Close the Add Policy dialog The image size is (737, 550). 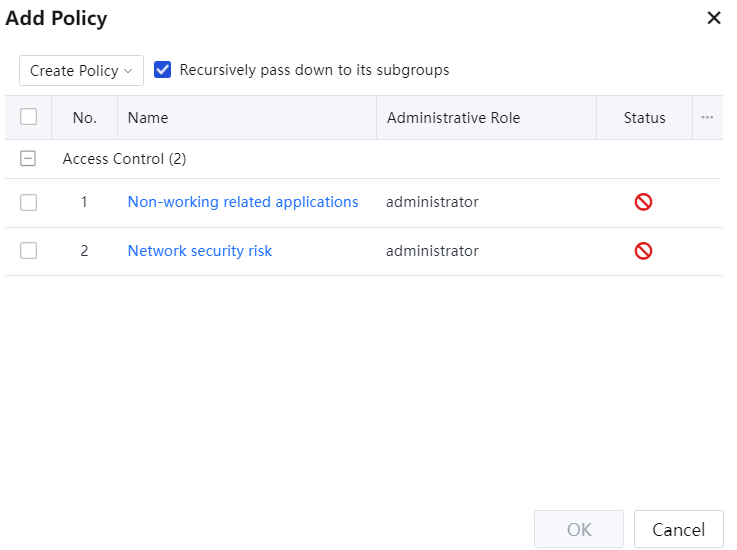pyautogui.click(x=714, y=18)
